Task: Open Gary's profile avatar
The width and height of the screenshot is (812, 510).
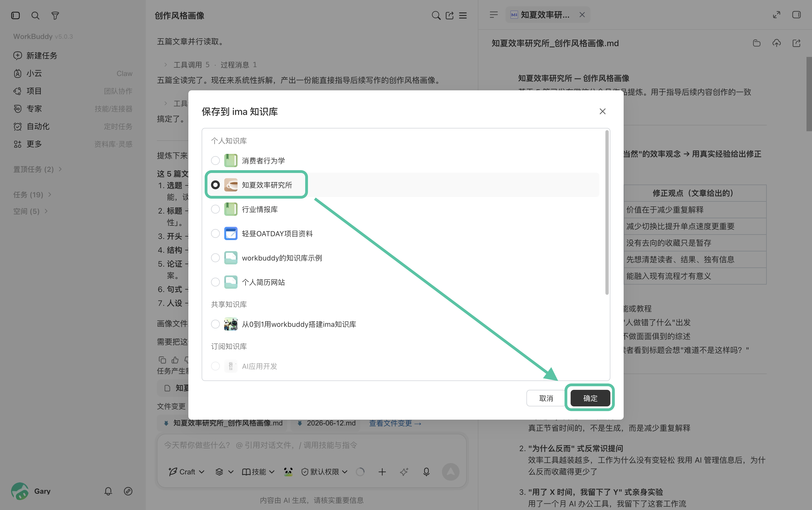Action: [20, 491]
